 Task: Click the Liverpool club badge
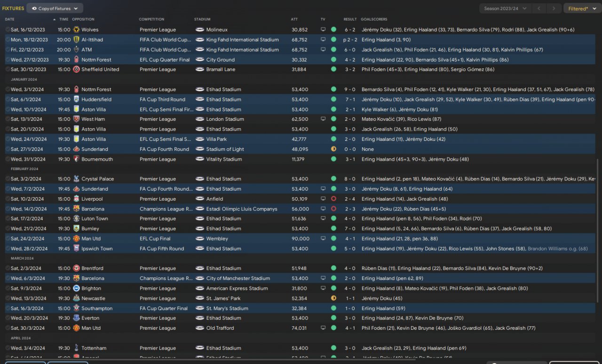point(76,199)
